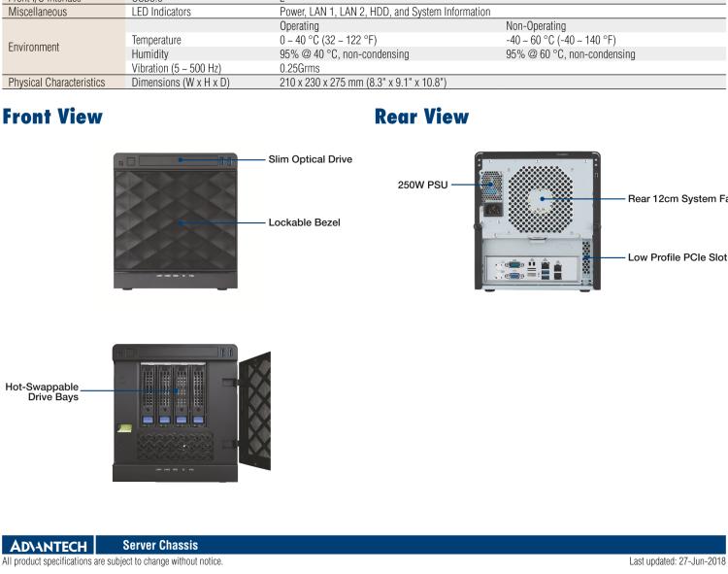Click the "Low Profile PCIe Slot" label
Image resolution: width=728 pixels, height=574 pixels.
[x=677, y=257]
